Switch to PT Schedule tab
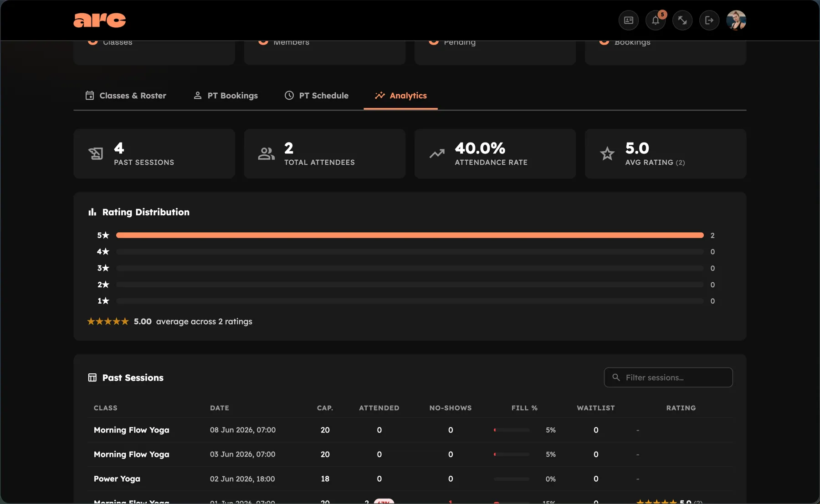Viewport: 820px width, 504px height. coord(317,96)
